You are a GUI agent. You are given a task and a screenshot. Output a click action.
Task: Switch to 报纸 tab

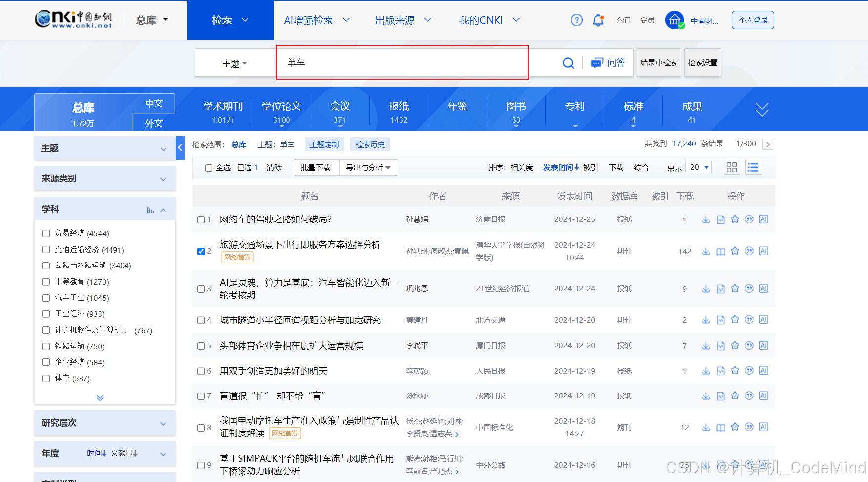click(x=399, y=112)
